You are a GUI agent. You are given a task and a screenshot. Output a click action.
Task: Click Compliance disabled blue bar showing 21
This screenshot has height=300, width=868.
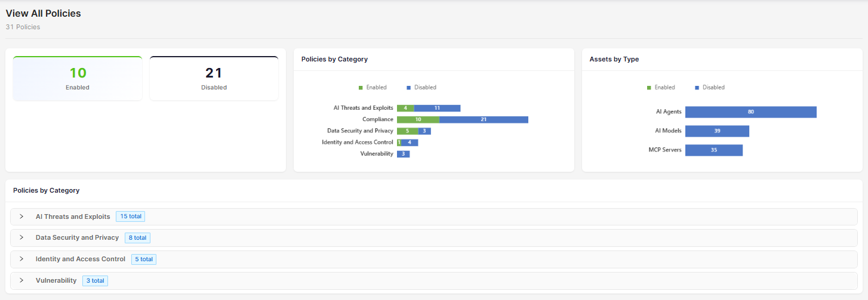(x=484, y=119)
